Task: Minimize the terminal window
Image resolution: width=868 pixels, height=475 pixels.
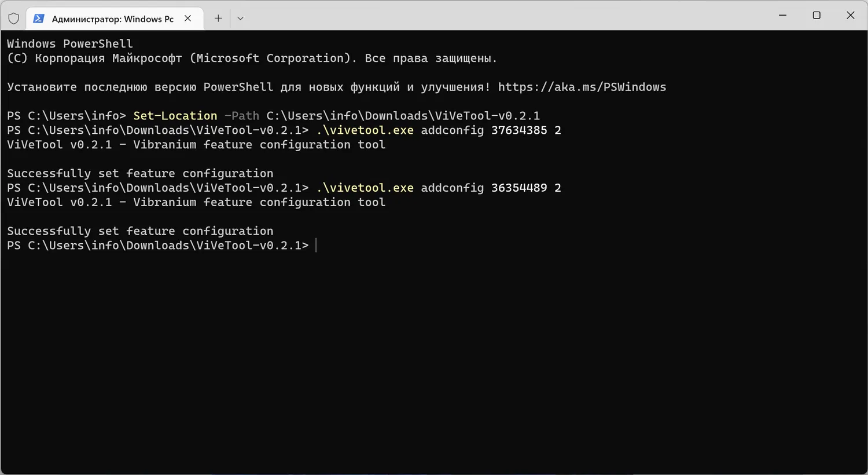Action: coord(783,16)
